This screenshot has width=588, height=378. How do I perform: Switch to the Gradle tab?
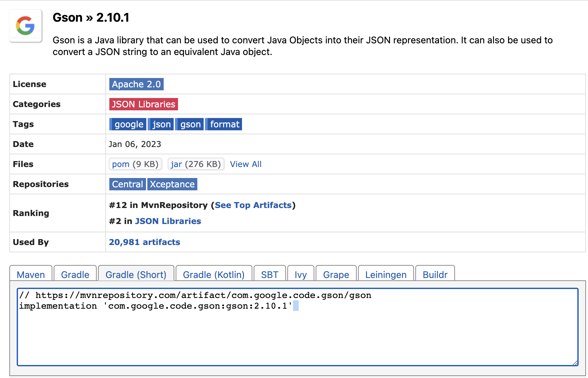(x=75, y=274)
